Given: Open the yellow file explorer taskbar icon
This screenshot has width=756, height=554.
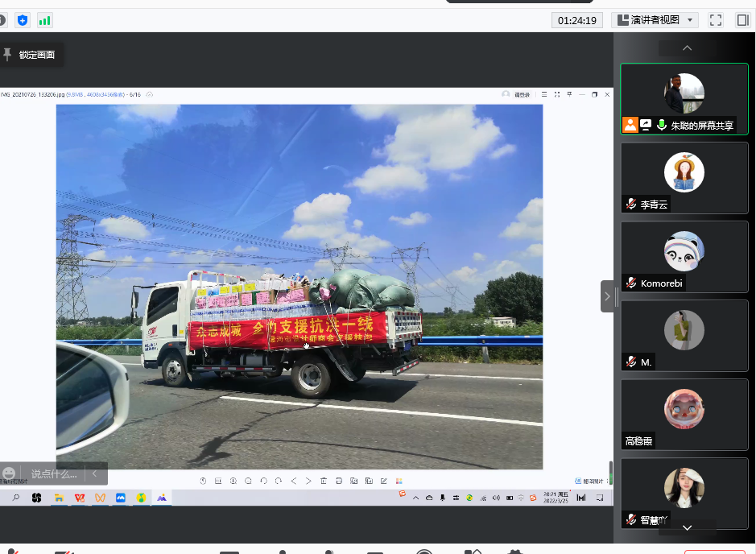Looking at the screenshot, I should click(x=59, y=498).
